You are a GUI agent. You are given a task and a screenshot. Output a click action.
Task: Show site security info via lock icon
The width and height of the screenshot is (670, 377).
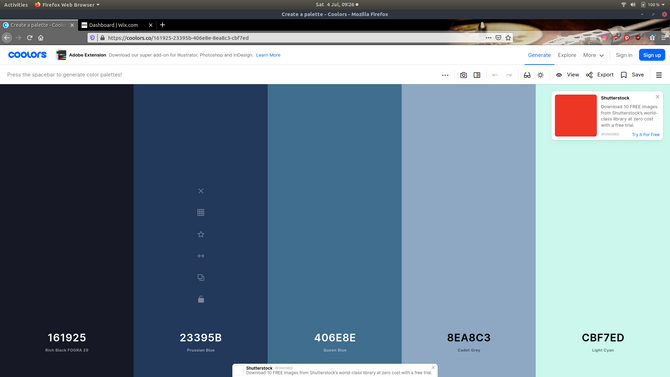102,38
